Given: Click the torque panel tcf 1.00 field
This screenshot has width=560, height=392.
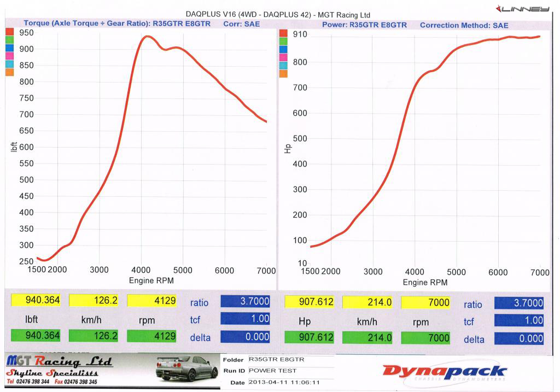Looking at the screenshot, I should (246, 318).
